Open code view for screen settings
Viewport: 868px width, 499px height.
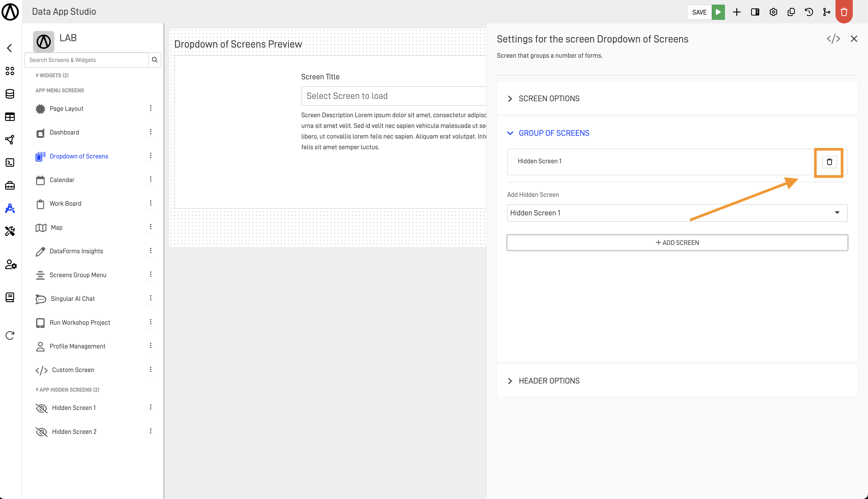[x=833, y=39]
